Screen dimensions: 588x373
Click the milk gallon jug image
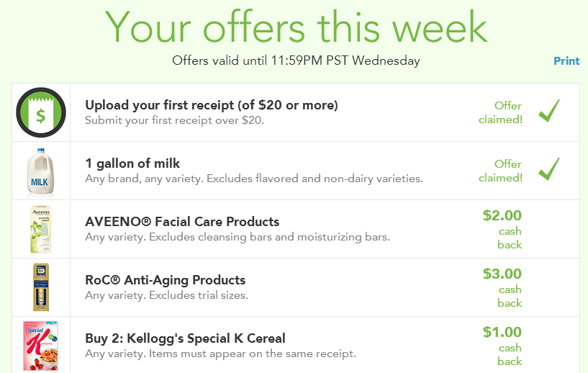coord(41,171)
